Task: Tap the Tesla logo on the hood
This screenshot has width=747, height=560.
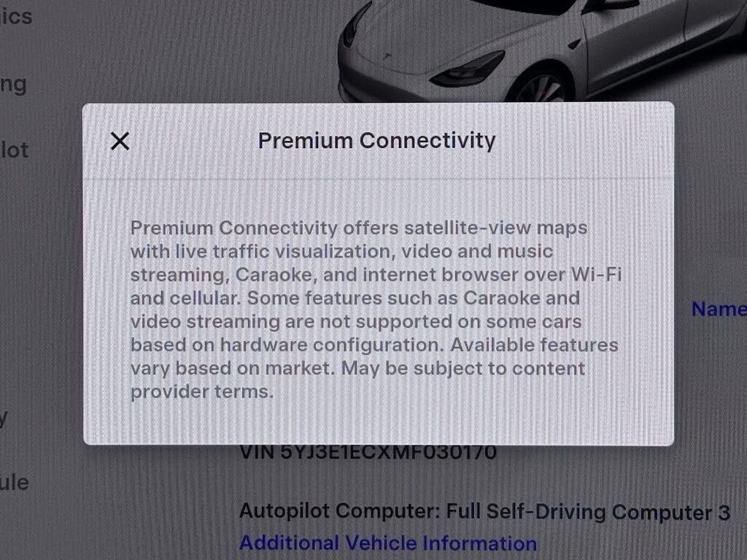Action: [387, 57]
